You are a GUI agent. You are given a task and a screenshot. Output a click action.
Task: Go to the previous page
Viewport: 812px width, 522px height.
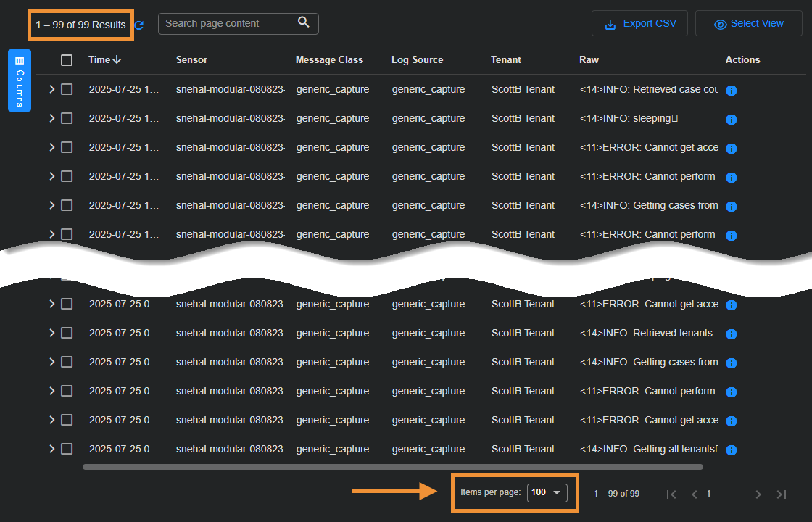694,494
